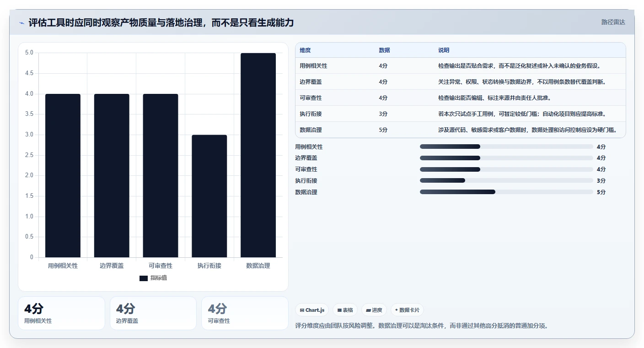This screenshot has height=348, width=644.
Task: Click the page title 评估工具时应同时观察产物质量
Action: click(x=161, y=22)
